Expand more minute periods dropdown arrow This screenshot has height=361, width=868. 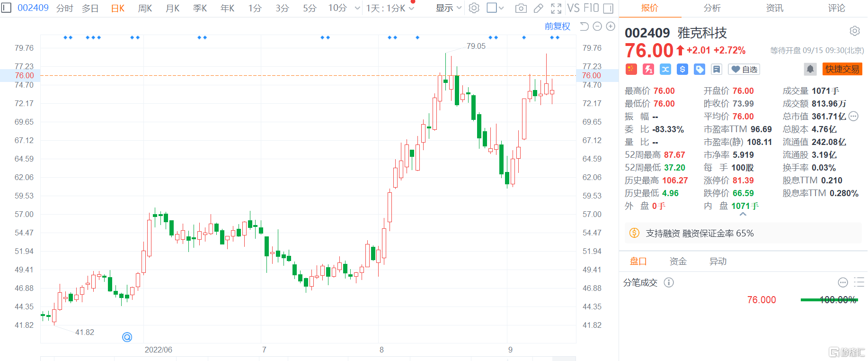click(357, 8)
